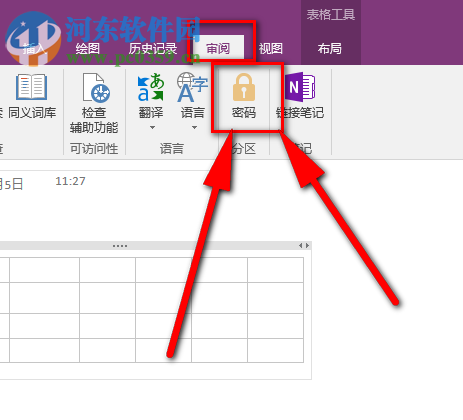Expand the 翻译 dropdown arrow
Image resolution: width=463 pixels, height=420 pixels.
tap(152, 128)
